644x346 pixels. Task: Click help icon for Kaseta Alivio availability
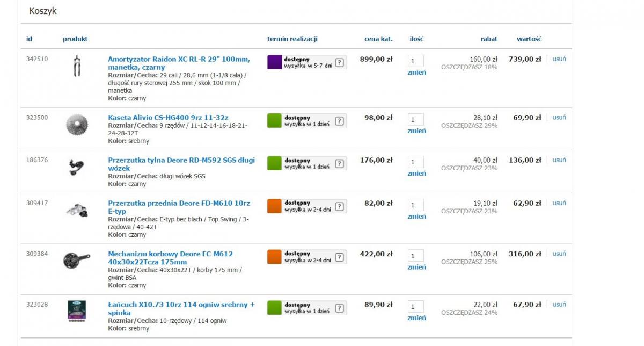point(339,121)
